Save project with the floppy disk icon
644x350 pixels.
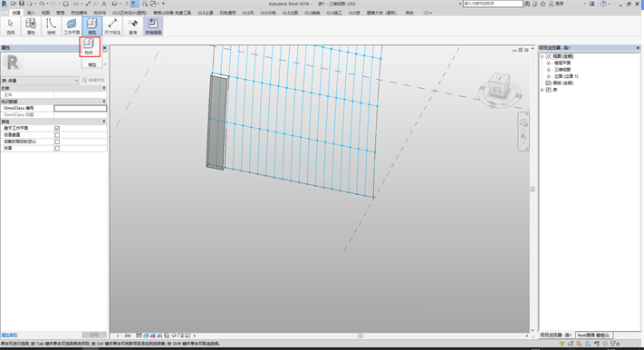coord(22,4)
